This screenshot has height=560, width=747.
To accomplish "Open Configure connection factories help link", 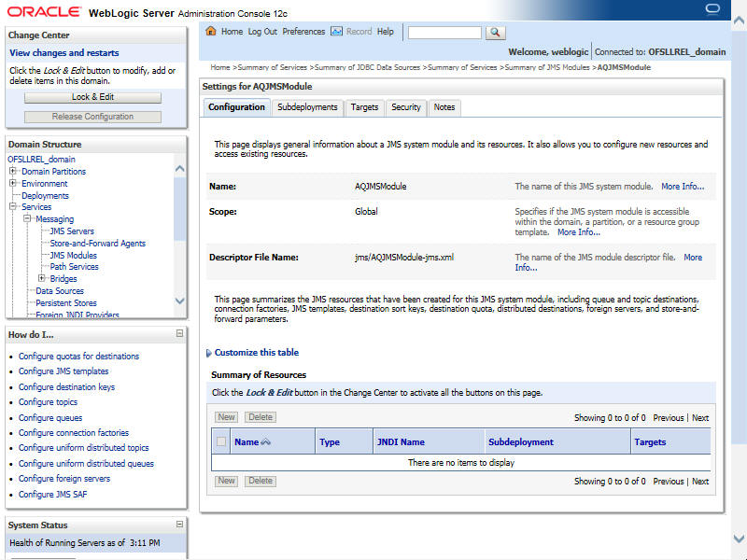I will point(74,433).
